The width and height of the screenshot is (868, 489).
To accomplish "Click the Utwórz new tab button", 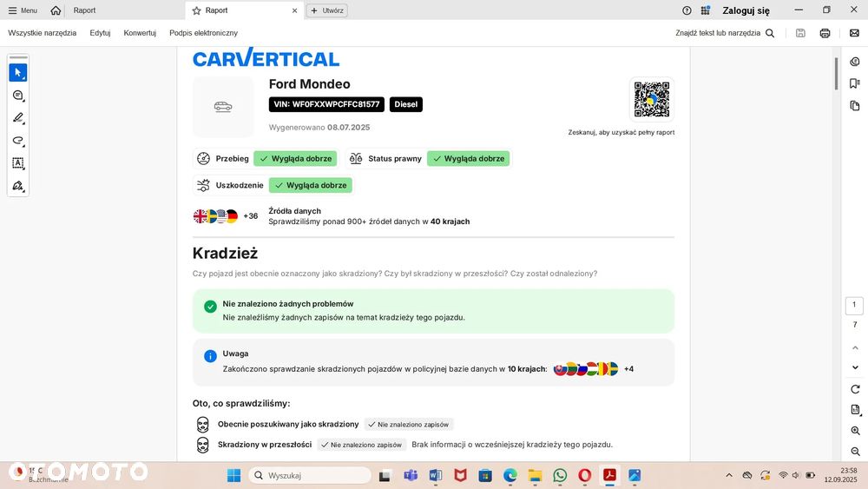I will [x=327, y=10].
